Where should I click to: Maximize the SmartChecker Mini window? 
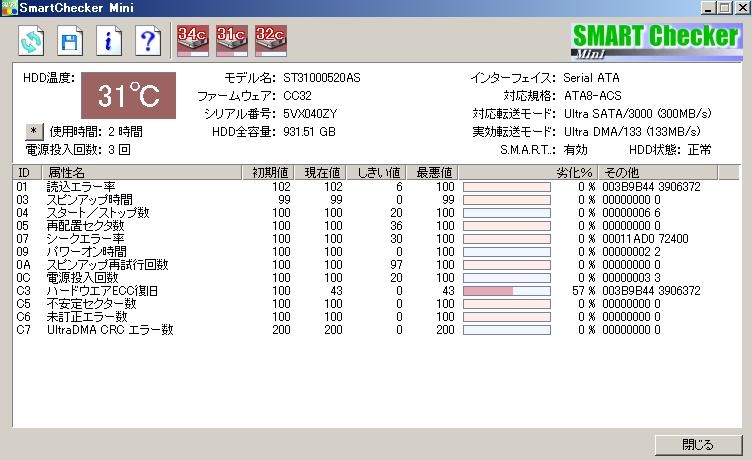point(724,8)
